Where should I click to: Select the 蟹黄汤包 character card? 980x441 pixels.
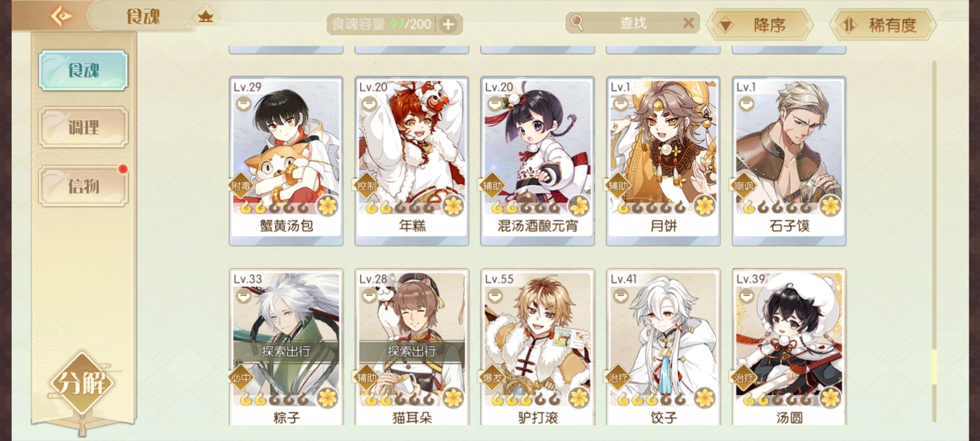pyautogui.click(x=286, y=161)
